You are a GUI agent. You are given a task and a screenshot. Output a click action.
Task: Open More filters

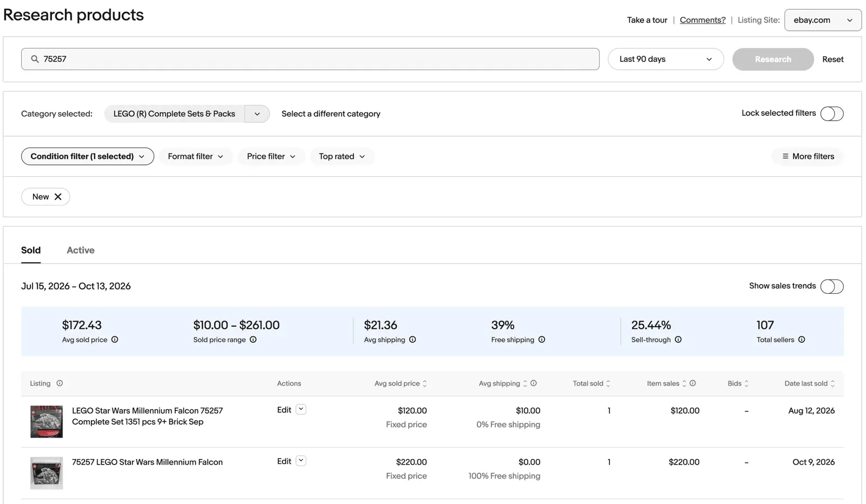(x=808, y=156)
